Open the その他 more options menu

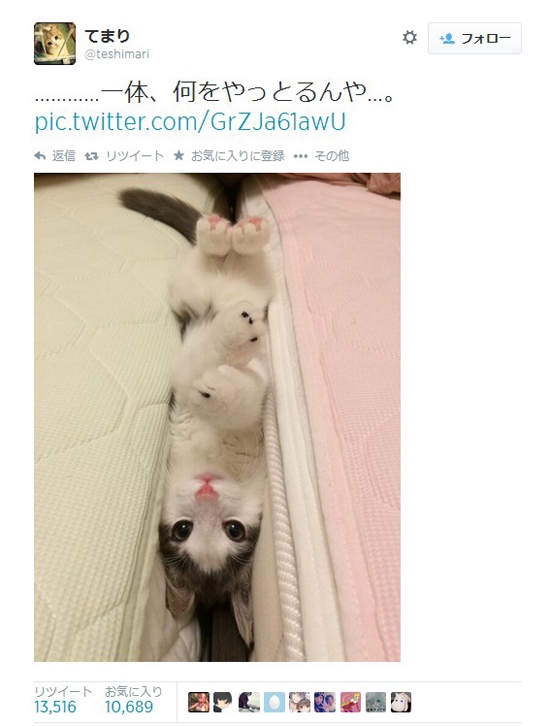[321, 156]
